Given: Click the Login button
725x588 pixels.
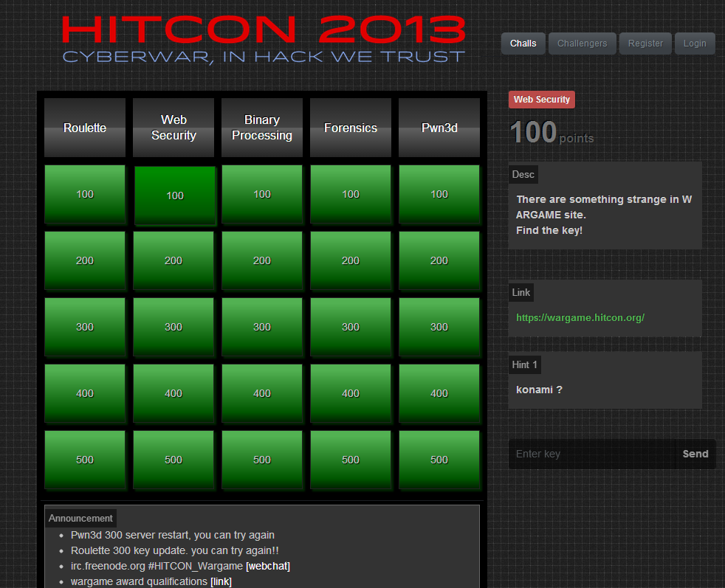Looking at the screenshot, I should pos(694,44).
